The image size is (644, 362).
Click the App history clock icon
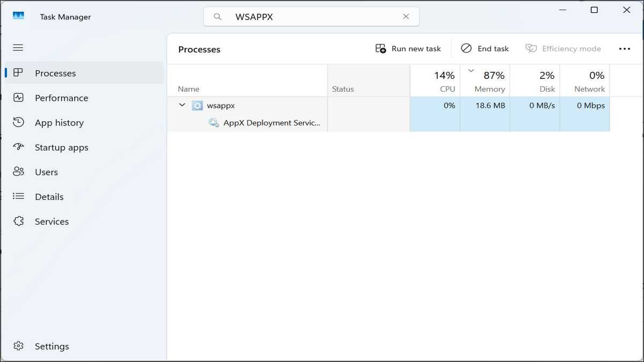click(x=18, y=122)
